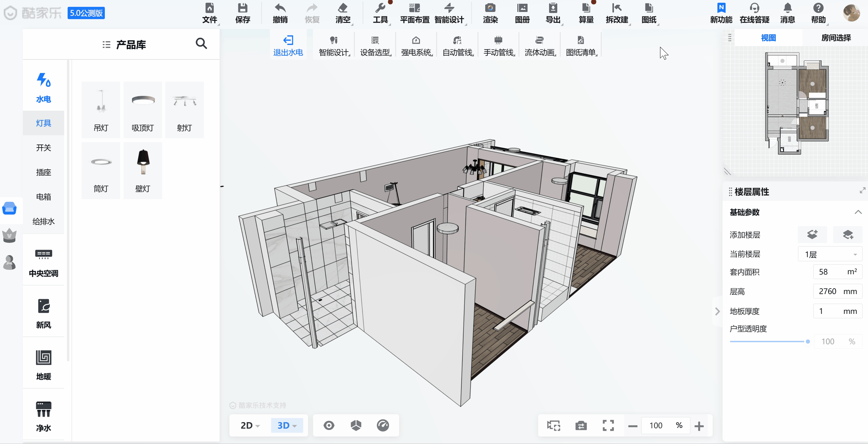Open the 拆改建 demolition tool
Screen dimensions: 868x444
[x=617, y=13]
